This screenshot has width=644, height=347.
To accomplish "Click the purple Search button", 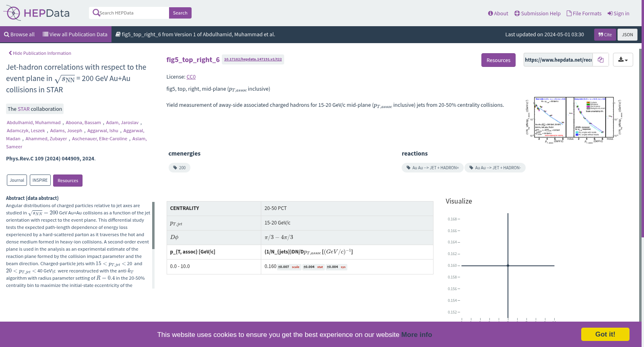I will [180, 13].
